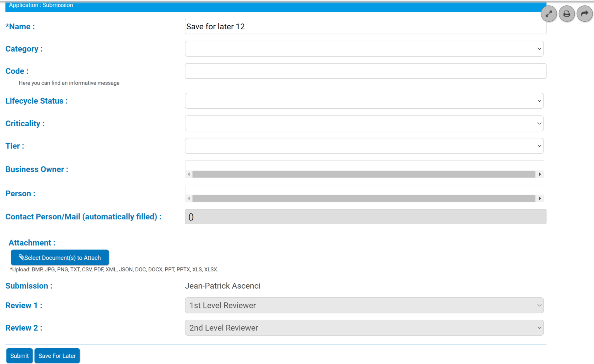Screen dimensions: 594x364
Task: Click the print icon
Action: click(567, 14)
